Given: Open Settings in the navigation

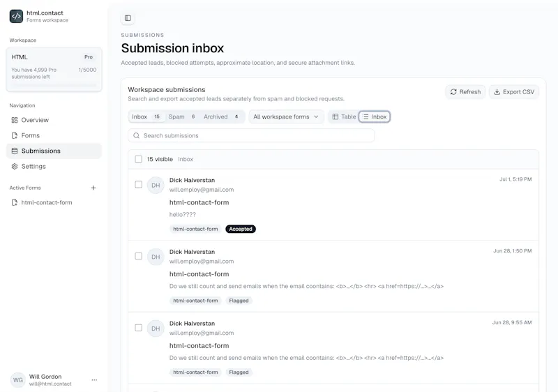Looking at the screenshot, I should coord(54,167).
